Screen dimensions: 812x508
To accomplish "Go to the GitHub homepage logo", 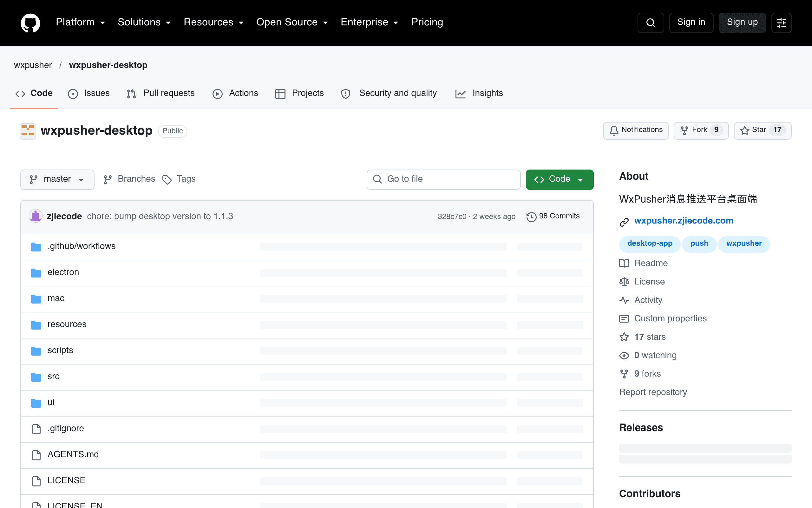I will (x=30, y=23).
